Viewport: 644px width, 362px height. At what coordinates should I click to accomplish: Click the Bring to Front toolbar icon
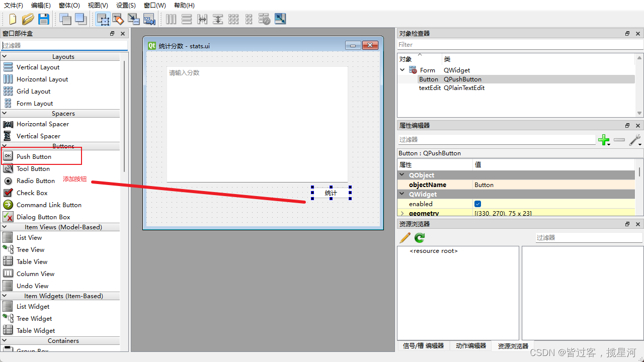click(x=81, y=19)
